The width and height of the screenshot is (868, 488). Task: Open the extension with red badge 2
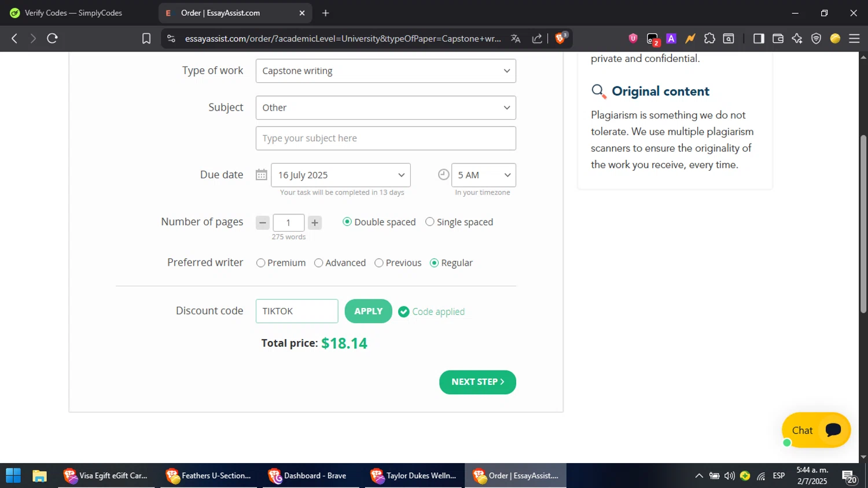653,39
